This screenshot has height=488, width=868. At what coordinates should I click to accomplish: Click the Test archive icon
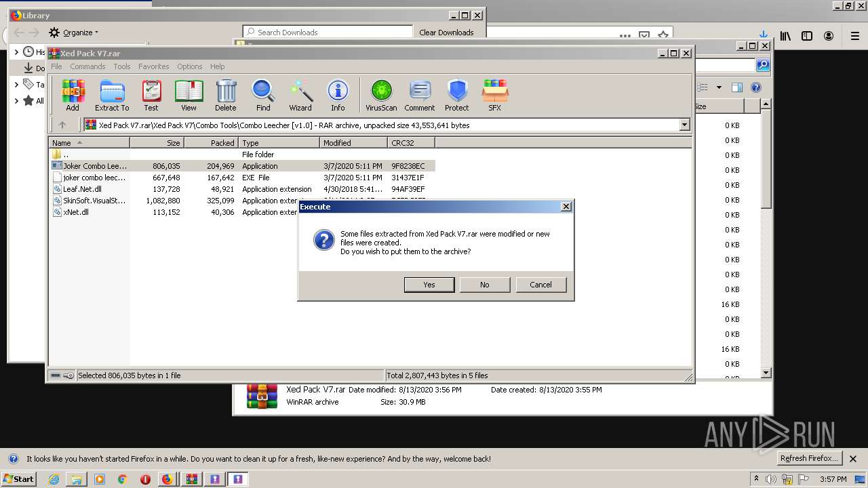[151, 96]
